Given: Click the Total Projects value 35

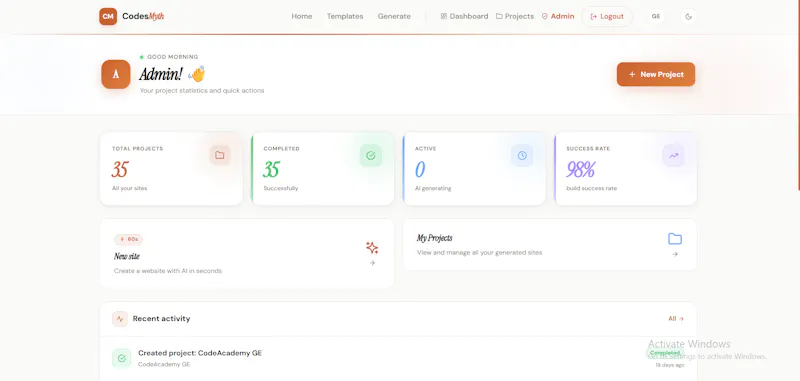Looking at the screenshot, I should click(120, 169).
